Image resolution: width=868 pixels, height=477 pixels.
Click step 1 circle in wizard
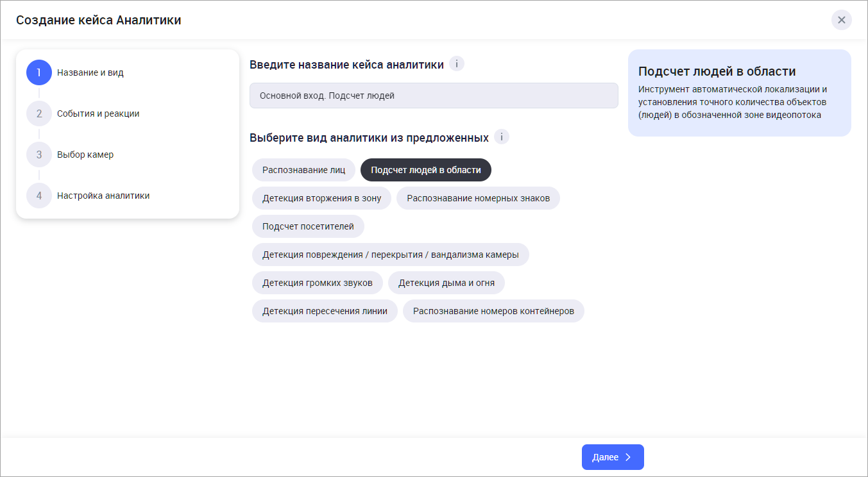coord(39,72)
